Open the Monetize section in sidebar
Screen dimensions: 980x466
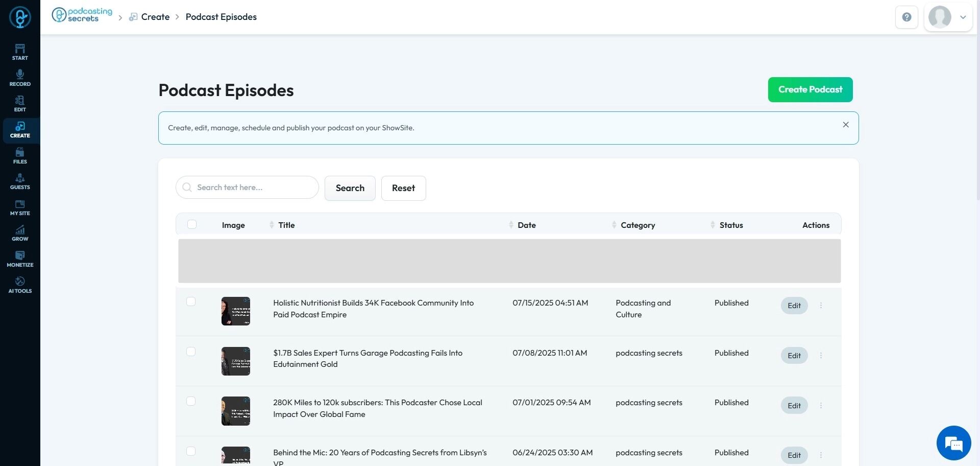[x=20, y=259]
